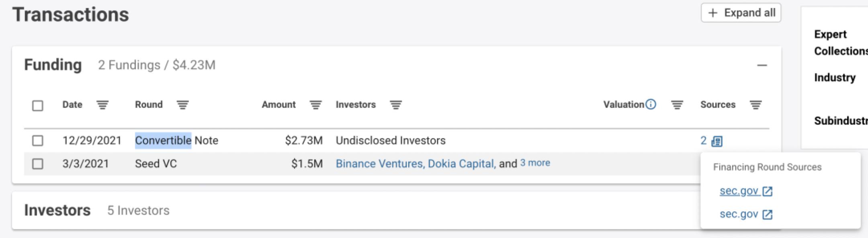This screenshot has height=238, width=868.
Task: Click the Date column filter icon
Action: (x=102, y=105)
